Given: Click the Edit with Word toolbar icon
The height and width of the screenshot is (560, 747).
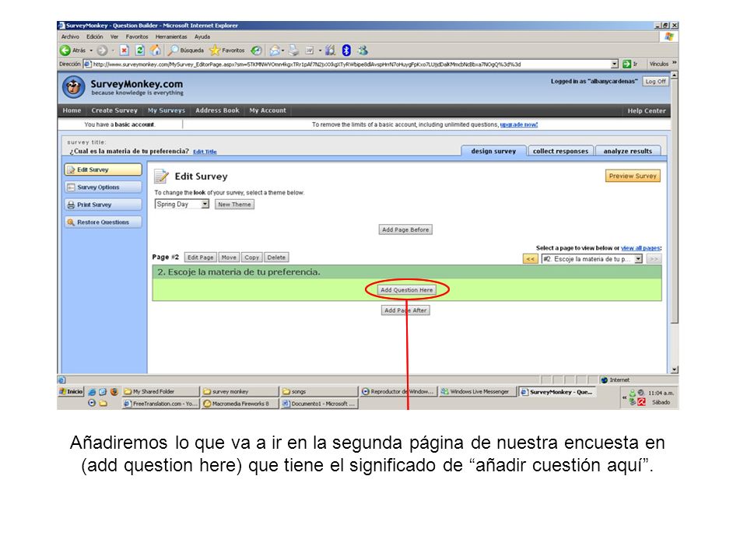Looking at the screenshot, I should [x=310, y=50].
